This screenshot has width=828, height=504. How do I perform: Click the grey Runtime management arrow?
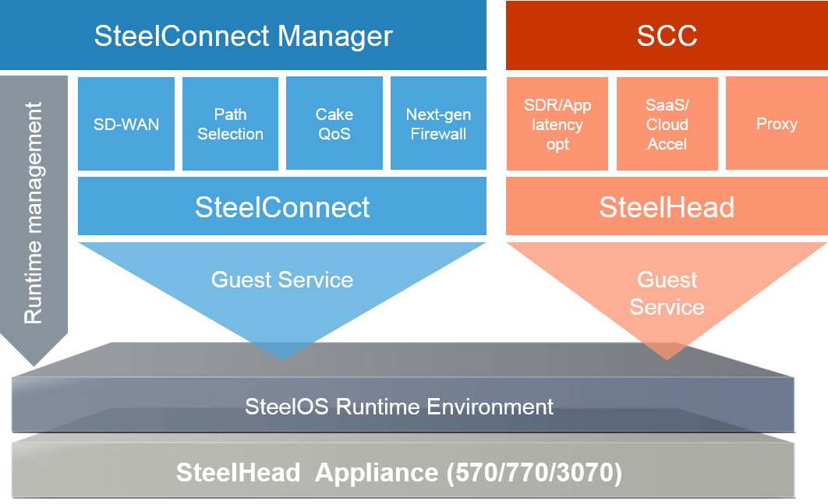click(34, 220)
